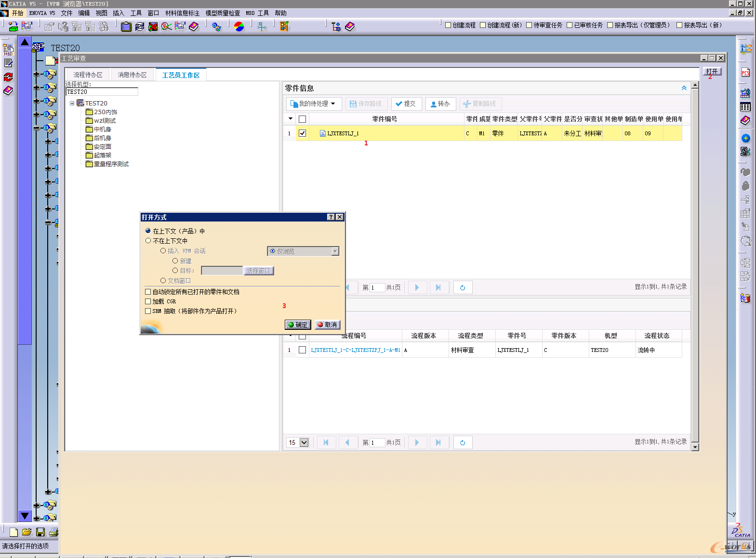Click the 提交 button
This screenshot has height=558, width=756.
pos(406,104)
